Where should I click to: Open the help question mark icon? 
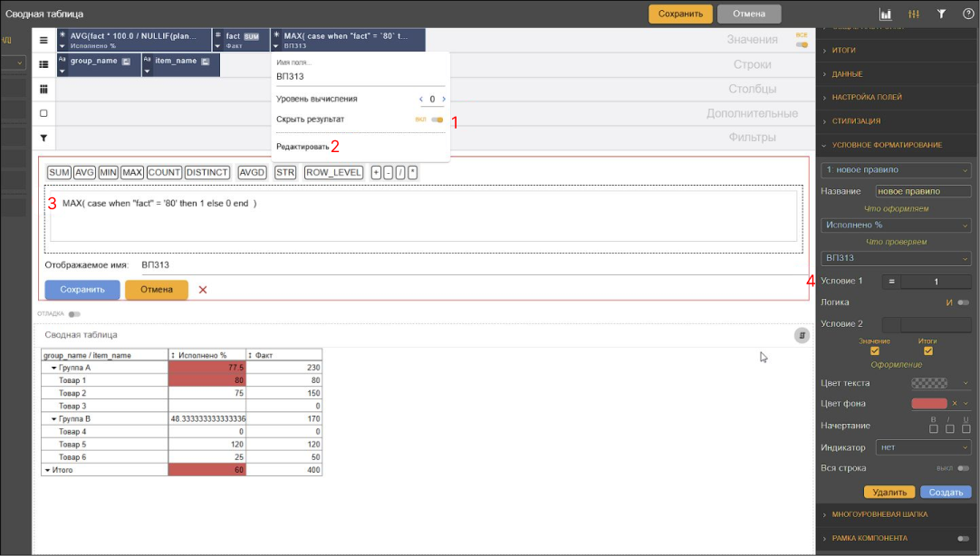(x=968, y=14)
